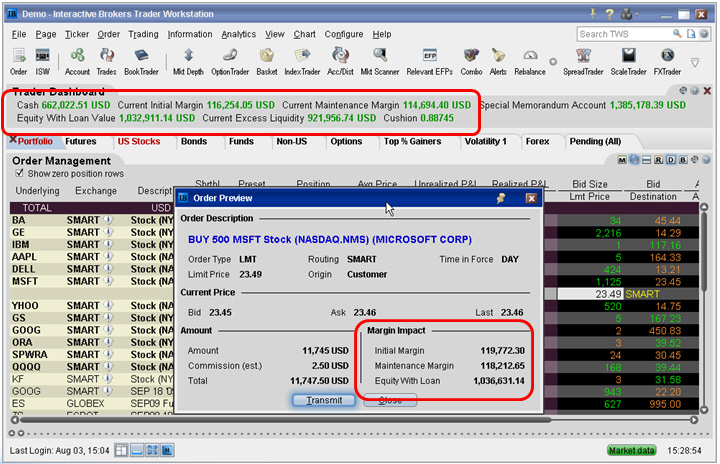Click the pin icon in Order Preview title
Image resolution: width=720 pixels, height=464 pixels.
tap(501, 198)
